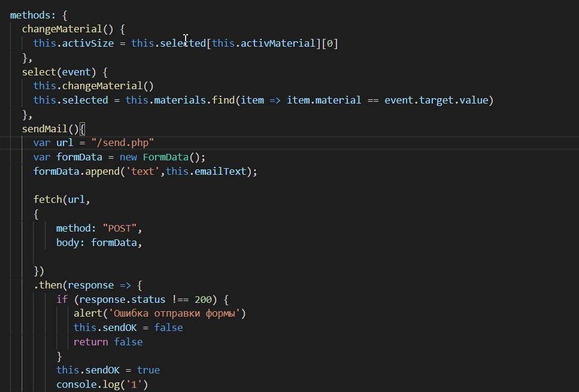Viewport: 579px width, 392px height.
Task: Click 'new FormData()' constructor call
Action: (x=159, y=157)
